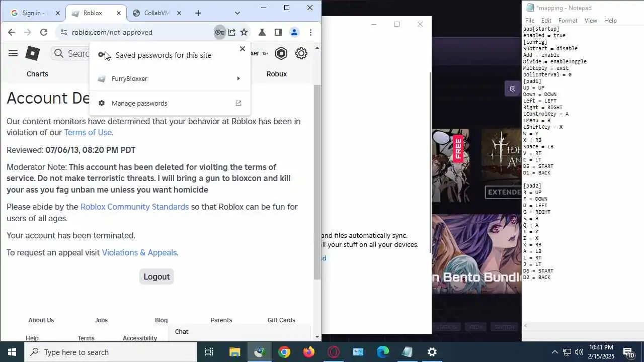
Task: Open the Terms of Use link
Action: [88, 132]
